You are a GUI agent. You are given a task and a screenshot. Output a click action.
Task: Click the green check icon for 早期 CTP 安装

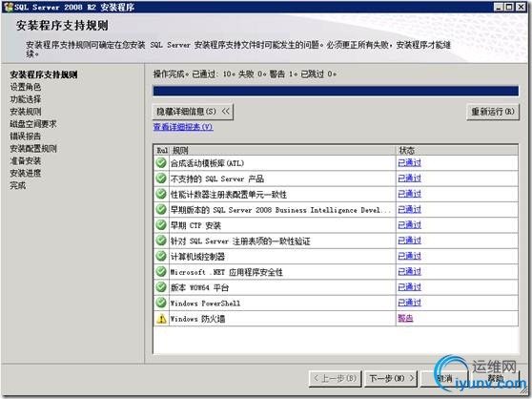161,225
